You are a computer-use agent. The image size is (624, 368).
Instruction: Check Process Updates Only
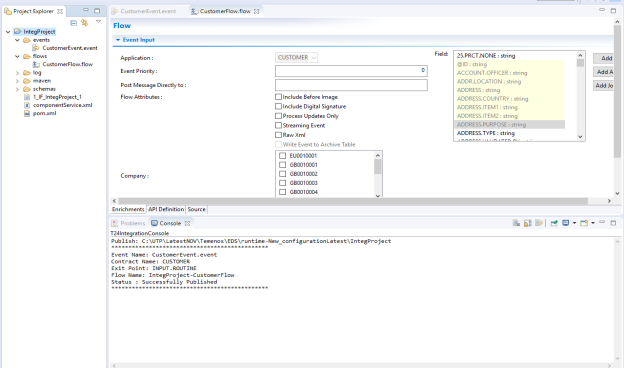click(279, 116)
